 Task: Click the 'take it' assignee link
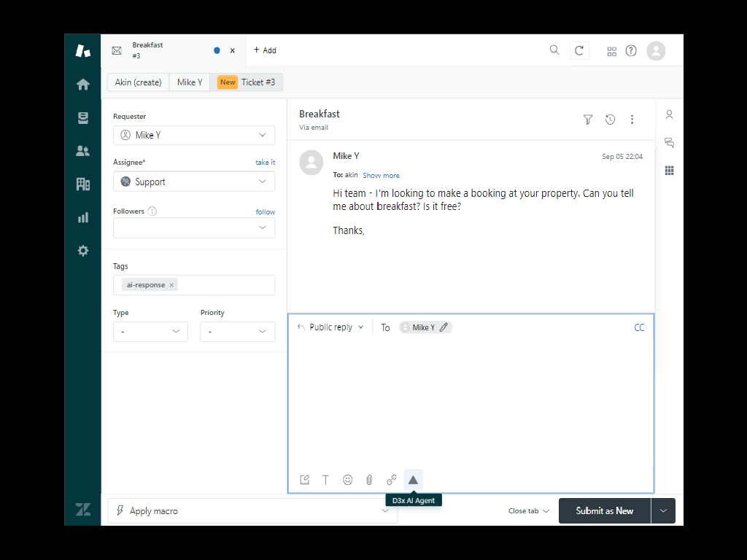(265, 163)
